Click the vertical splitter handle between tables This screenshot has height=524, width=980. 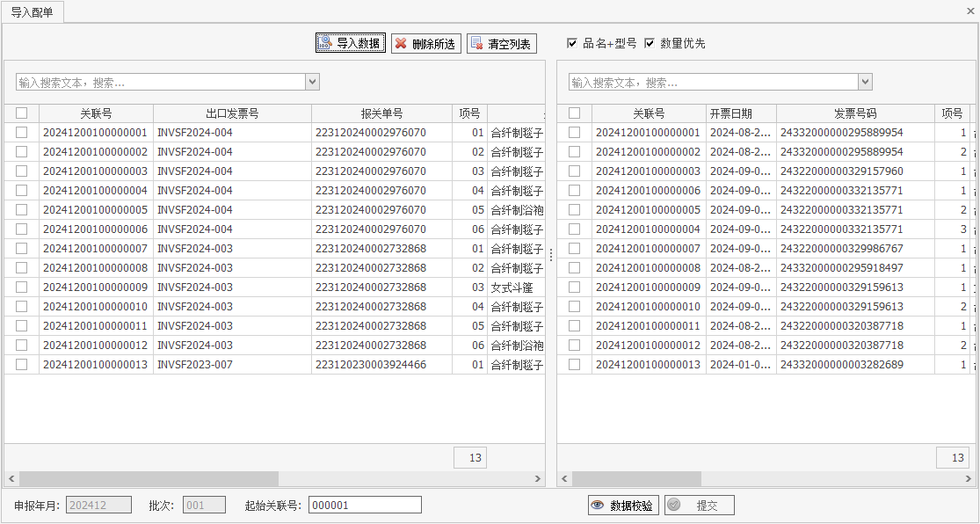[x=551, y=255]
